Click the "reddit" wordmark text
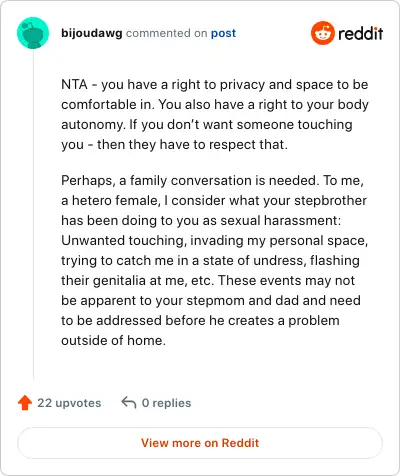This screenshot has width=400, height=476. (360, 33)
